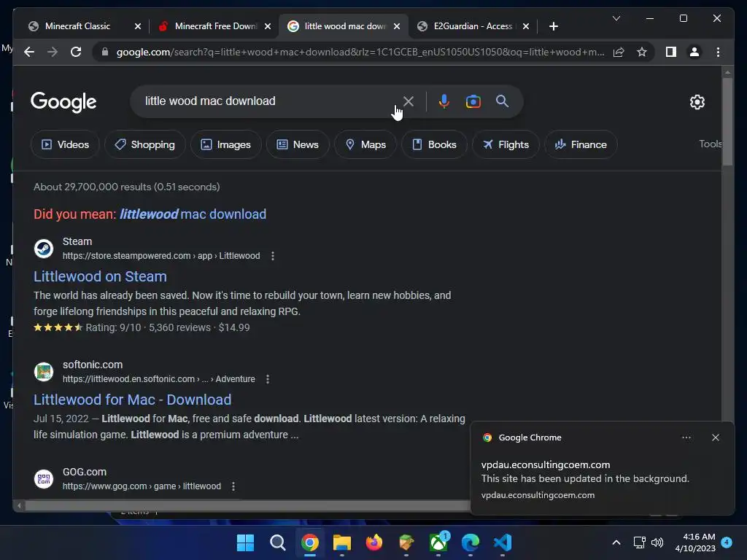Open Google quick settings gear
Screen dimensions: 747x560
tap(697, 102)
